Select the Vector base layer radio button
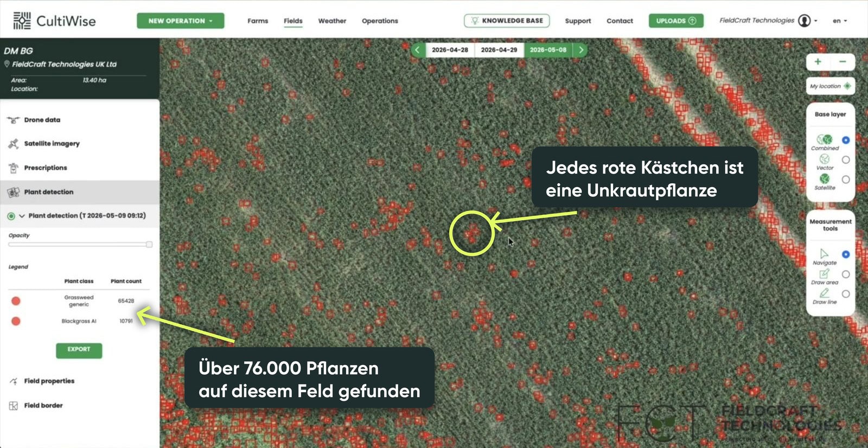 point(846,159)
